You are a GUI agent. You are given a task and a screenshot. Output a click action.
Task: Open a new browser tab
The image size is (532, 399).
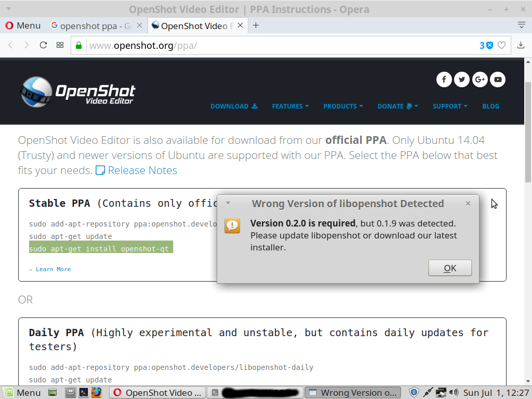click(256, 25)
